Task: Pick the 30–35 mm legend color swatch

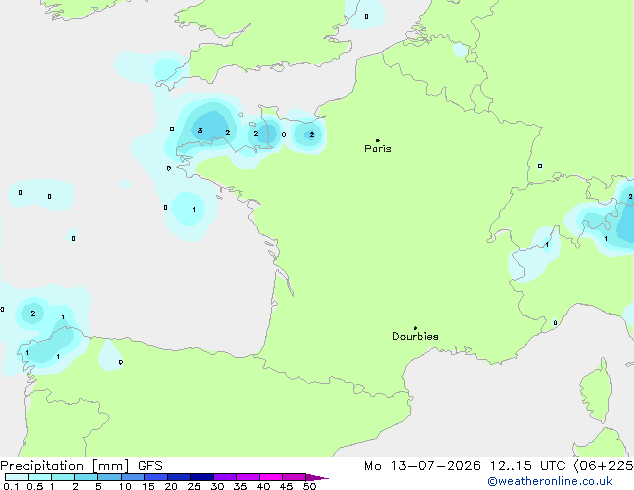Action: [225, 477]
